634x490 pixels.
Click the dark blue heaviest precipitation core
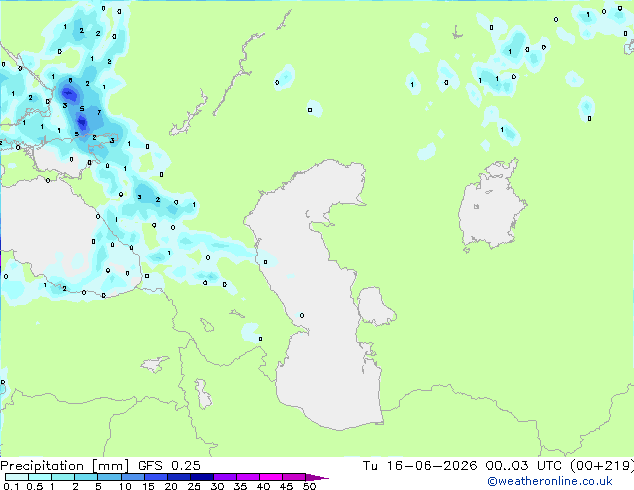point(82,122)
